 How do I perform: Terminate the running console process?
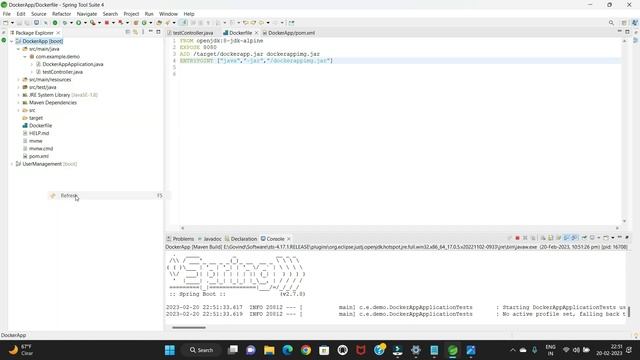(517, 238)
